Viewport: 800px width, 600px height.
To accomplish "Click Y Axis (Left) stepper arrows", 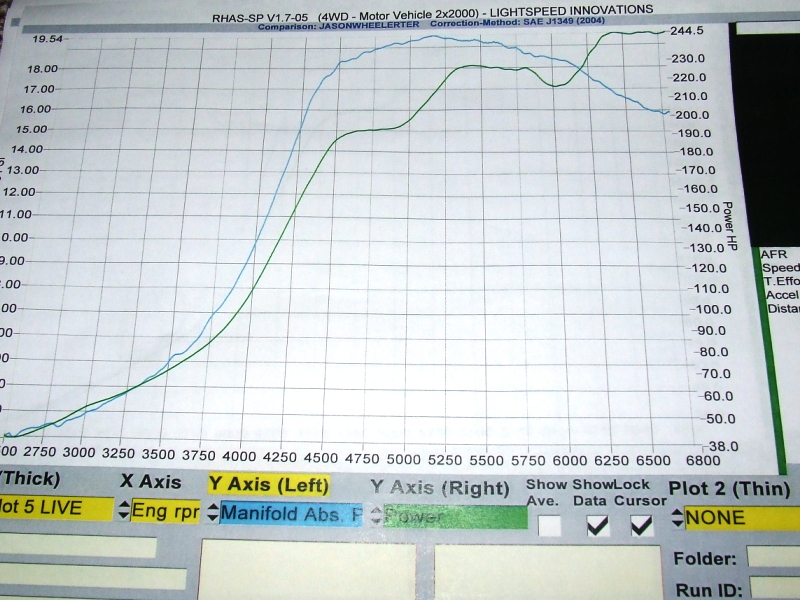I will pyautogui.click(x=213, y=513).
